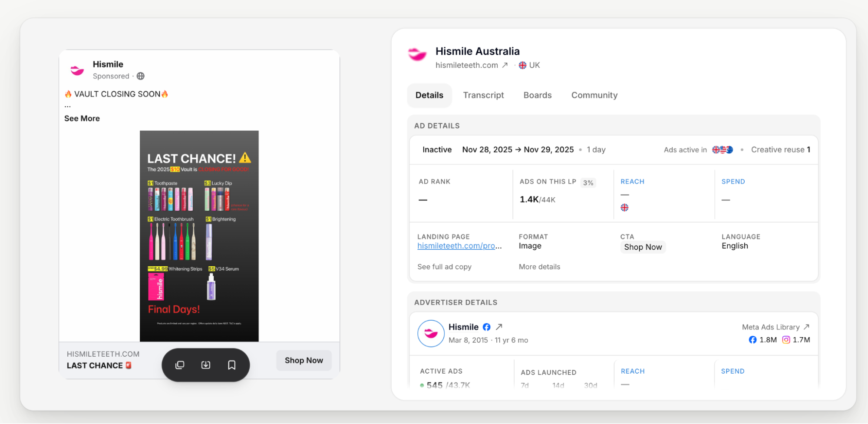Screen dimensions: 868x424
Task: Click the English language value
Action: pos(735,246)
